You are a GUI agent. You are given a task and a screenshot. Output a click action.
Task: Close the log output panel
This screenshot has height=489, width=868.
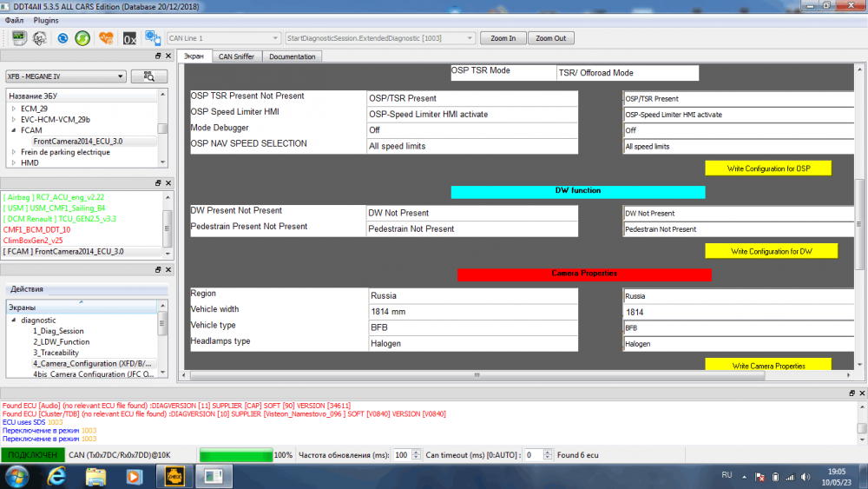[862, 393]
